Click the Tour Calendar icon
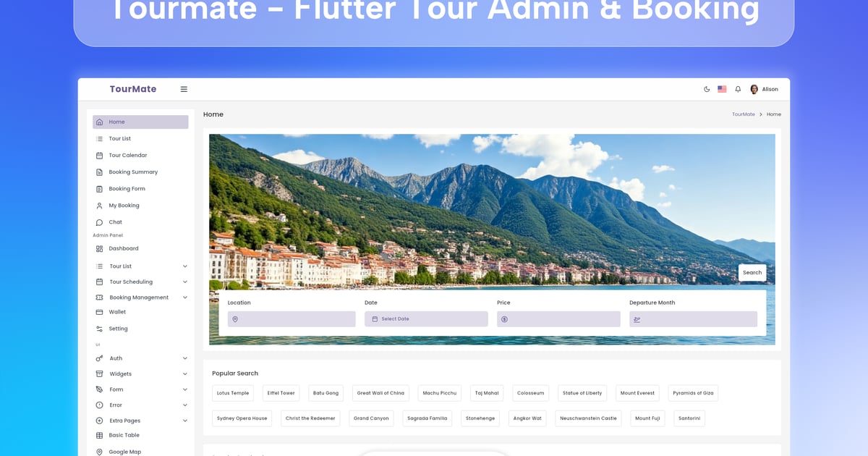The width and height of the screenshot is (868, 456). 100,156
